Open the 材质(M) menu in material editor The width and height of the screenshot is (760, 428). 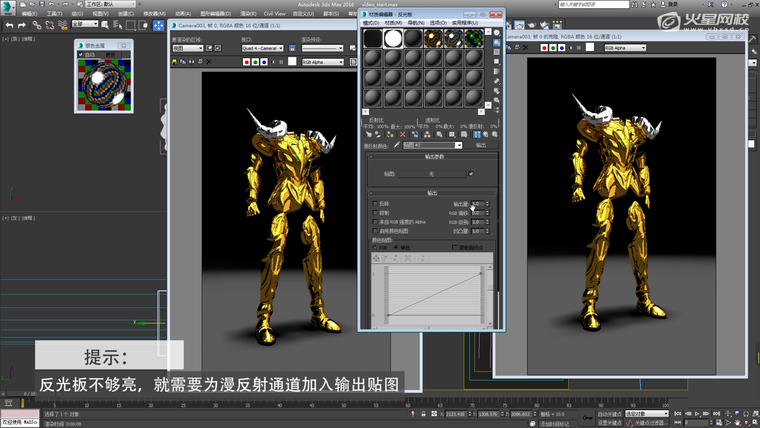(393, 22)
